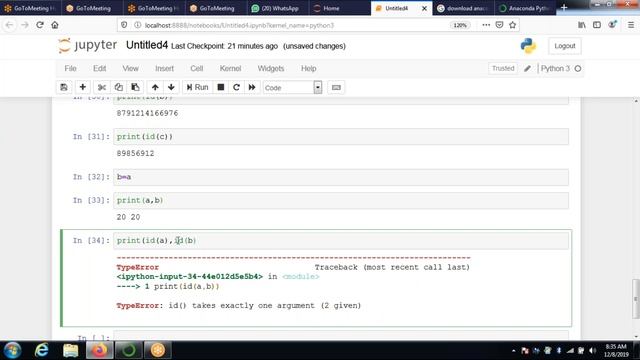Open the command palette keyboard icon
The width and height of the screenshot is (640, 360).
pyautogui.click(x=336, y=87)
